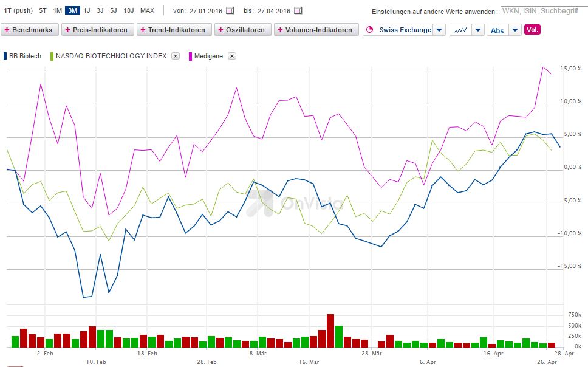Screen dimensions: 588x367
Task: Open the chart type dropdown arrow
Action: tap(477, 29)
